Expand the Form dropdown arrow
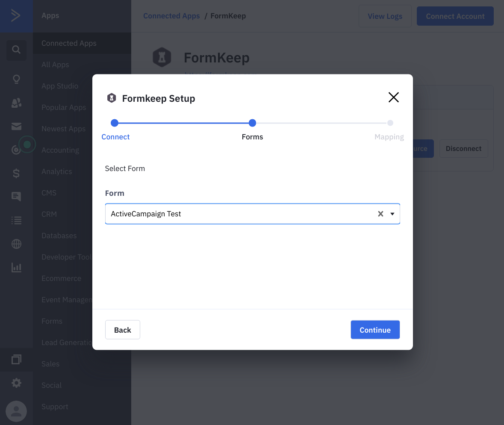This screenshot has height=425, width=504. pos(392,214)
